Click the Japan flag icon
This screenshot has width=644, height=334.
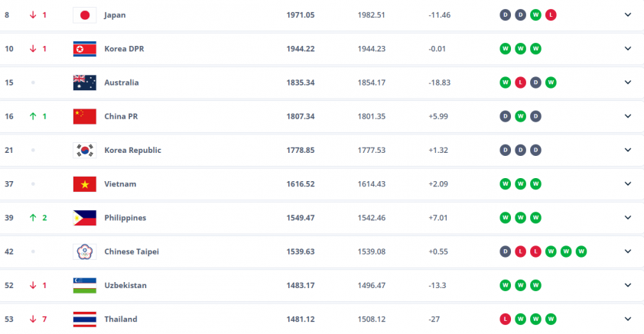point(85,15)
